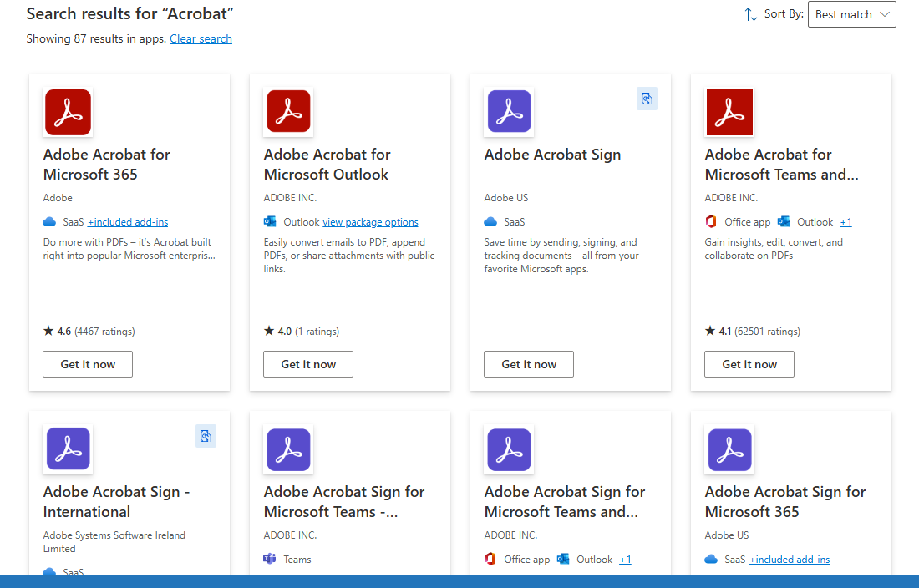
Task: Click Office app icon on Acrobat for Teams card
Action: pos(711,221)
